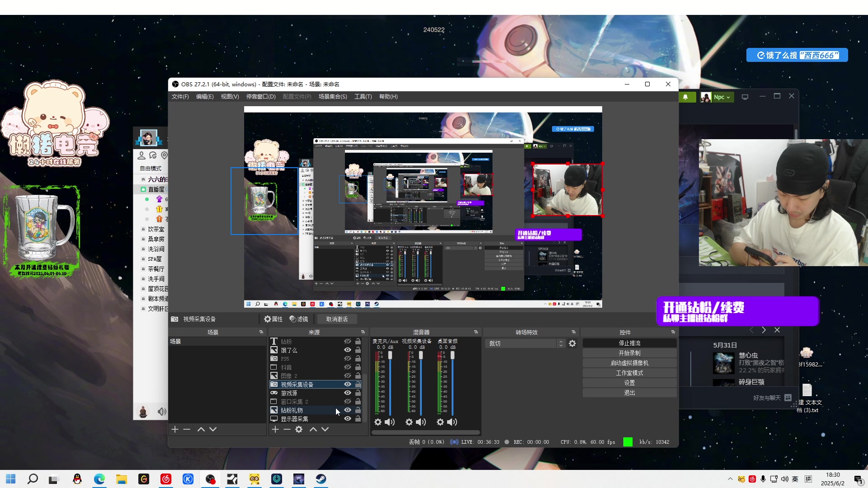This screenshot has height=488, width=868.
Task: Mute the 视频采集设备 audio channel
Action: (421, 422)
